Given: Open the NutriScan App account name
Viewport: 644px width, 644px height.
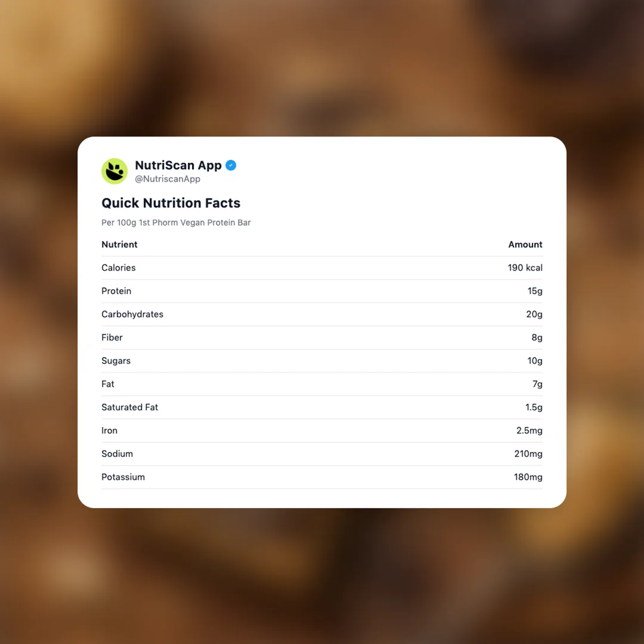Looking at the screenshot, I should tap(178, 165).
